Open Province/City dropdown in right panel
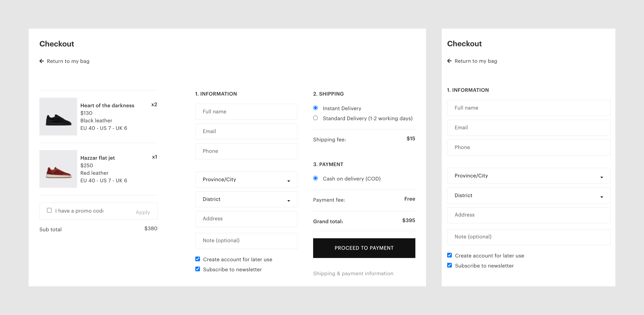 (x=528, y=176)
